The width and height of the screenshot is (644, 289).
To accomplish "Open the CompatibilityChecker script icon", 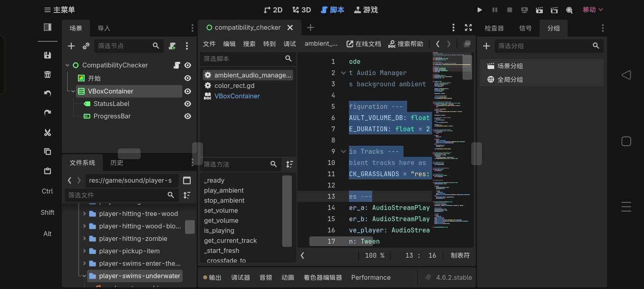I will 177,65.
